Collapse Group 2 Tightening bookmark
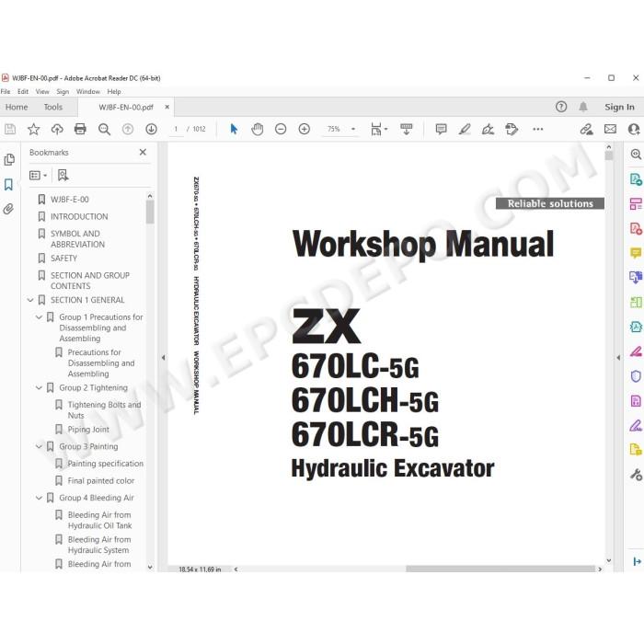The width and height of the screenshot is (644, 644). point(39,387)
